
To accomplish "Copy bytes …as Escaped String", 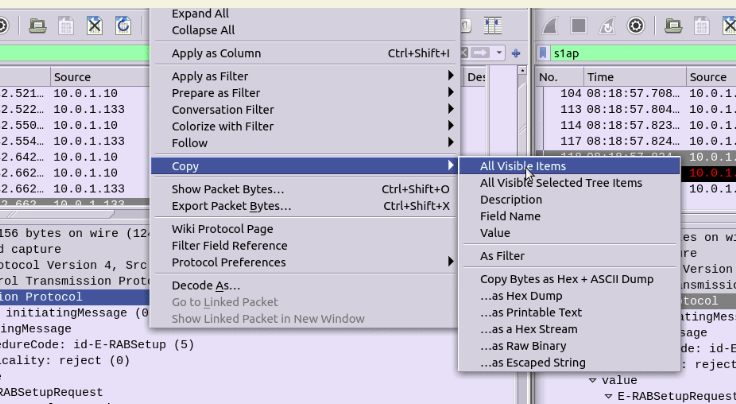I will coord(569,362).
